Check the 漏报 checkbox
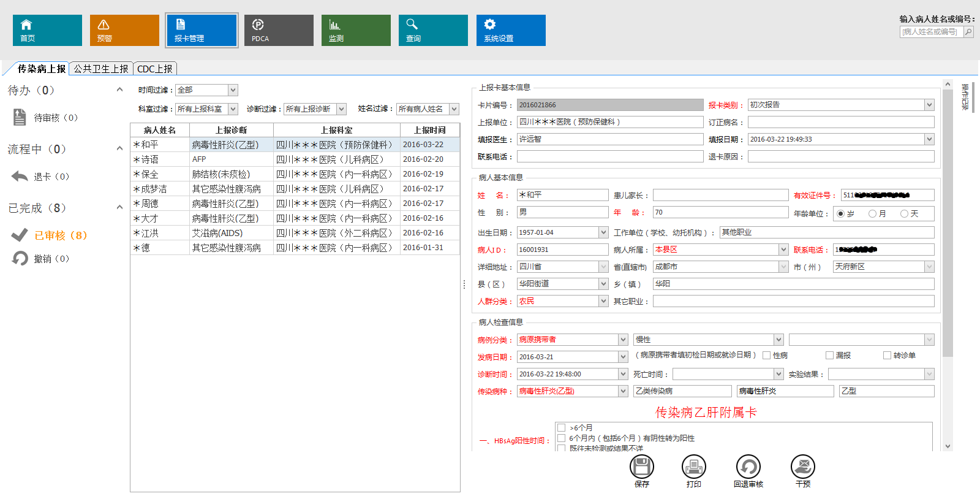Viewport: 980px width, 496px height. click(829, 356)
